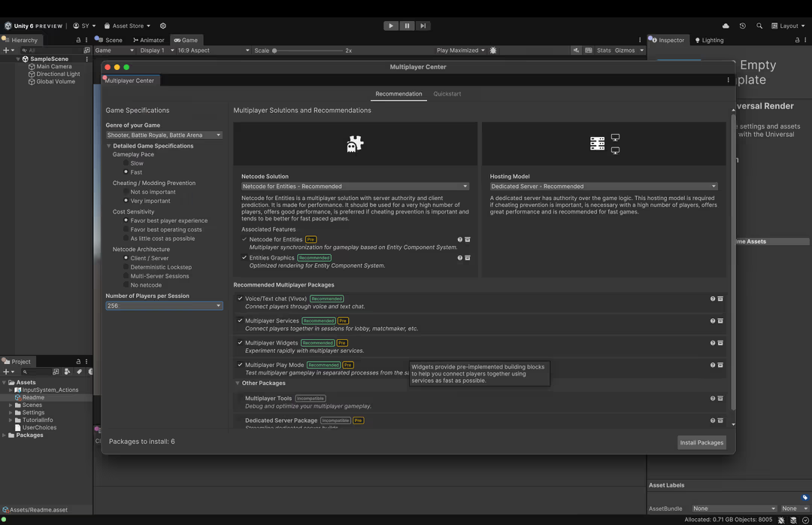Click the Install Packages button

click(701, 442)
